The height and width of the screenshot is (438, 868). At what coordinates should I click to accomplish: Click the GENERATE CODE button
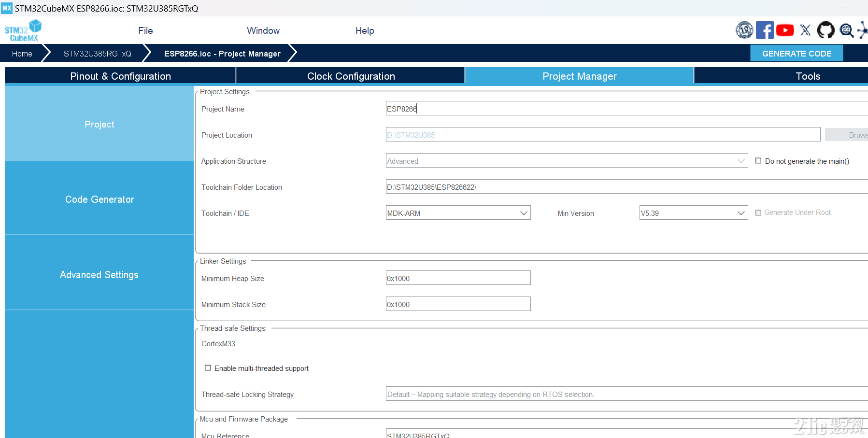click(797, 53)
